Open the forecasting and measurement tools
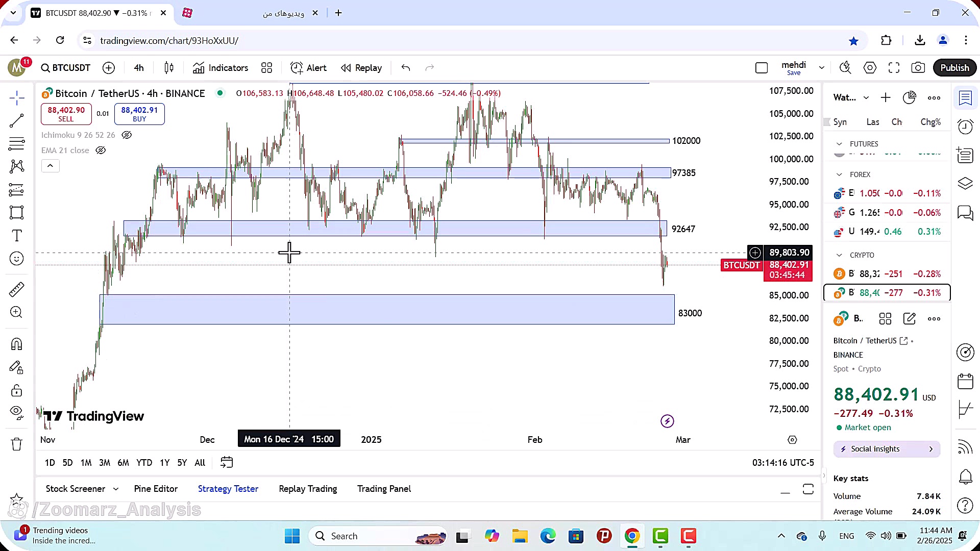The width and height of the screenshot is (980, 551). 16,190
